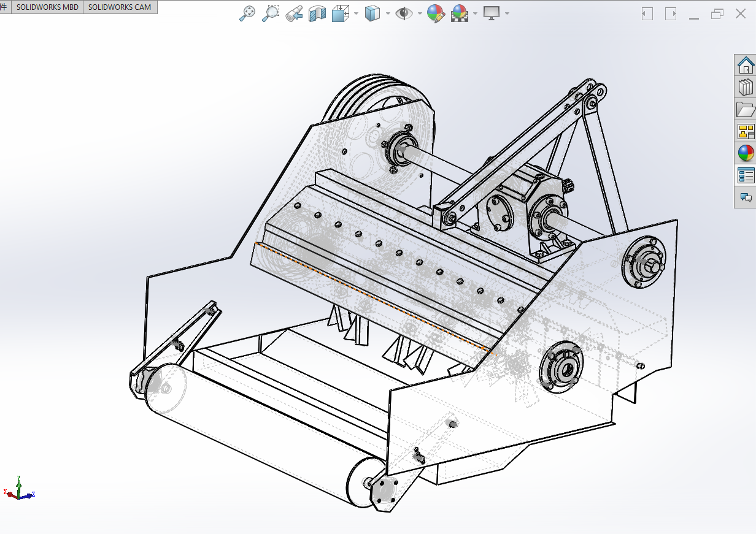Click the Apply Scene icon

pos(459,13)
